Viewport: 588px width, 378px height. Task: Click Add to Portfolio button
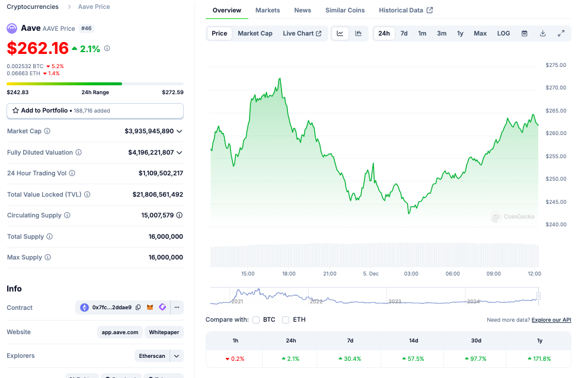(x=95, y=111)
